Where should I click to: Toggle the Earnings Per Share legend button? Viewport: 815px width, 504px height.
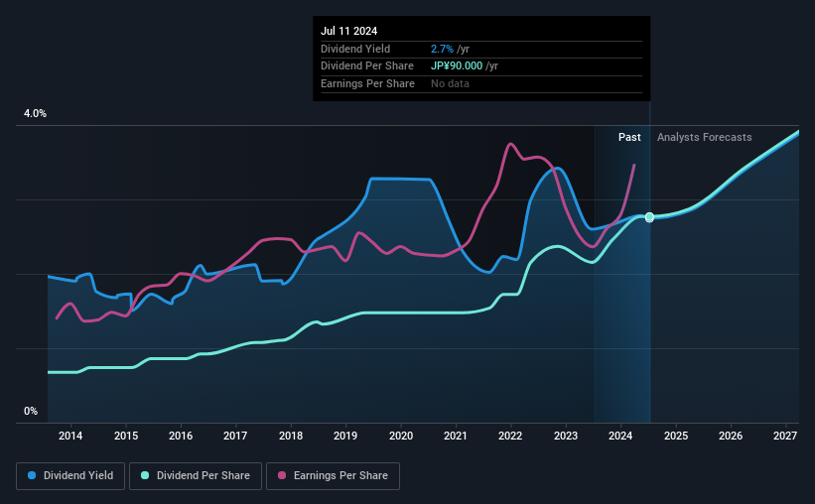[333, 476]
